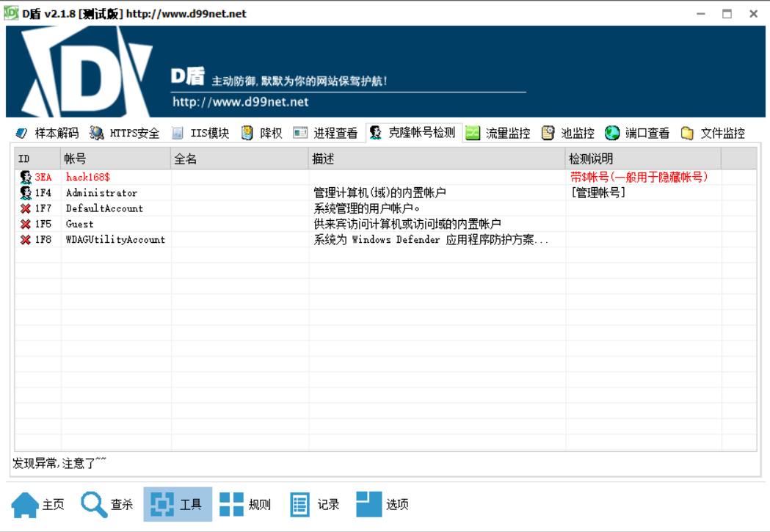Open the 查杀 scan section
The width and height of the screenshot is (770, 532).
pos(108,505)
